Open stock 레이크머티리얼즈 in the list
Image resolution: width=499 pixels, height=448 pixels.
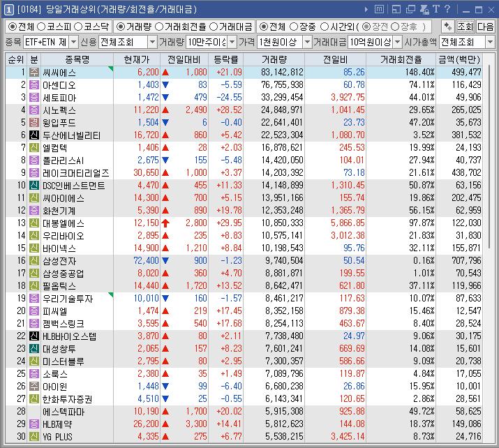coord(76,173)
